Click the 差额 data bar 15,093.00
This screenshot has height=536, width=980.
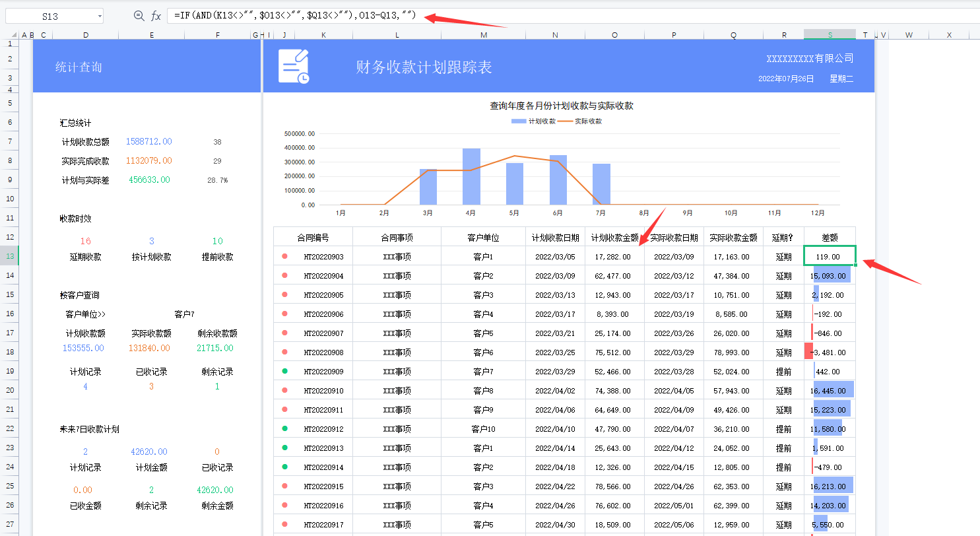[x=830, y=275]
